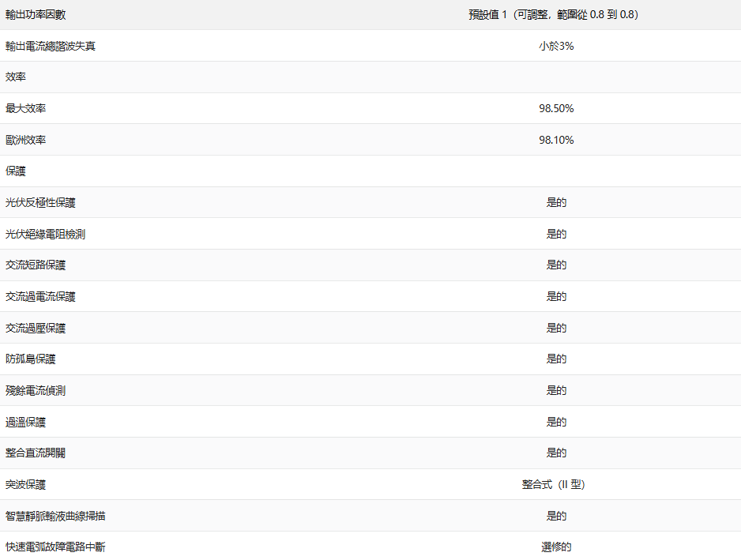
Task: Click the 輸出電流總諧波失真 label
Action: coord(51,46)
